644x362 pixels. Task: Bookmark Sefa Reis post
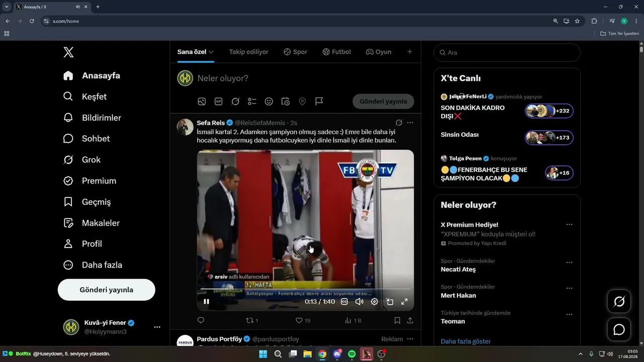tap(397, 320)
